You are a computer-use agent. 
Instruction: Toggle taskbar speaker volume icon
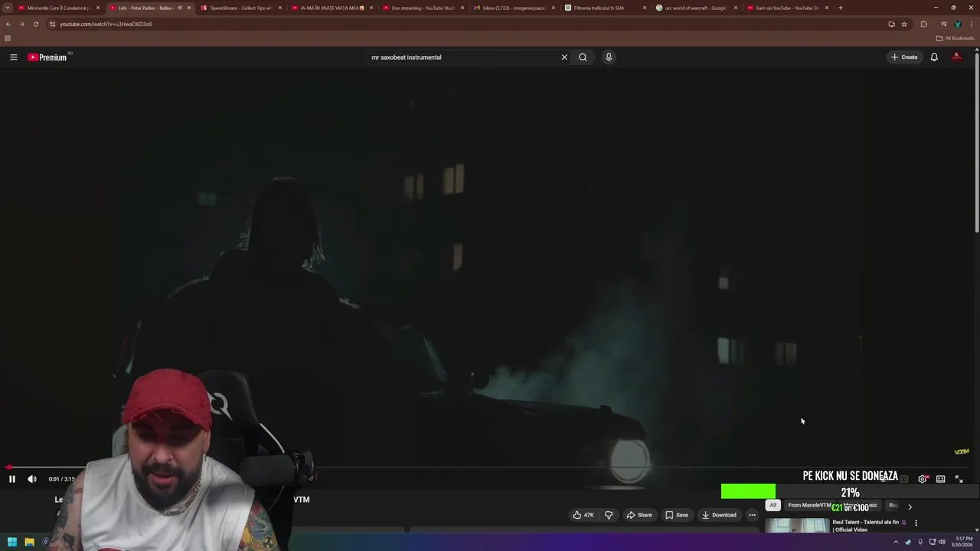[x=942, y=542]
